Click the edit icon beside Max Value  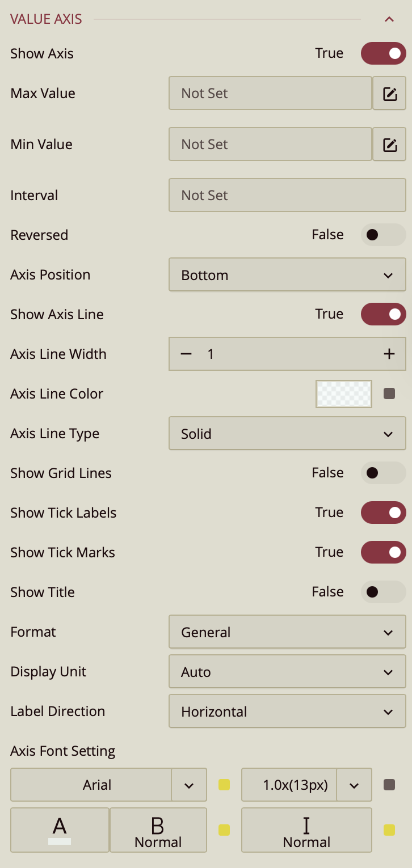pyautogui.click(x=389, y=94)
